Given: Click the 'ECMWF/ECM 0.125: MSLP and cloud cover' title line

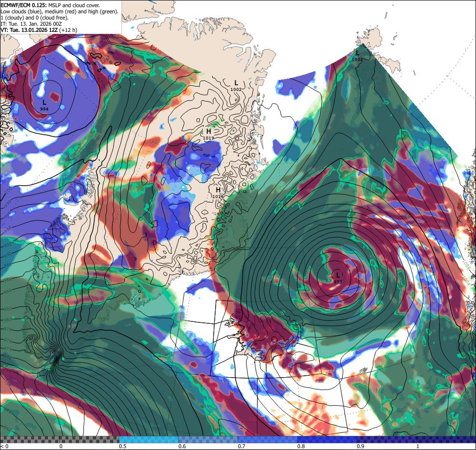Looking at the screenshot, I should coord(50,5).
